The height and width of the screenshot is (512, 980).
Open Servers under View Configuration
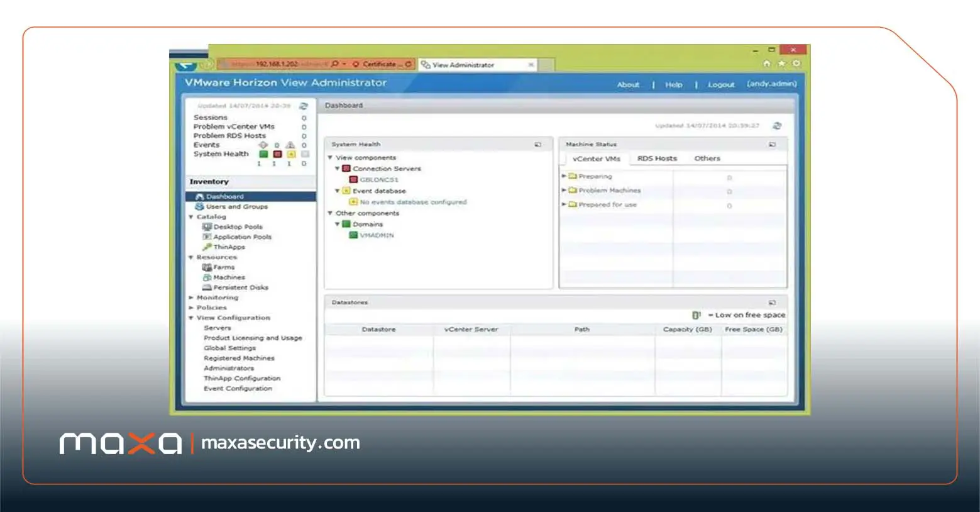(217, 328)
